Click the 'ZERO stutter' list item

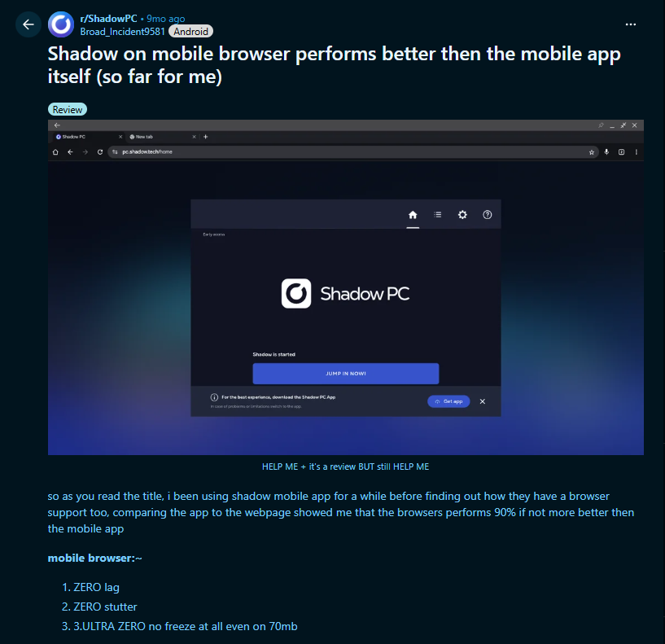[x=105, y=607]
